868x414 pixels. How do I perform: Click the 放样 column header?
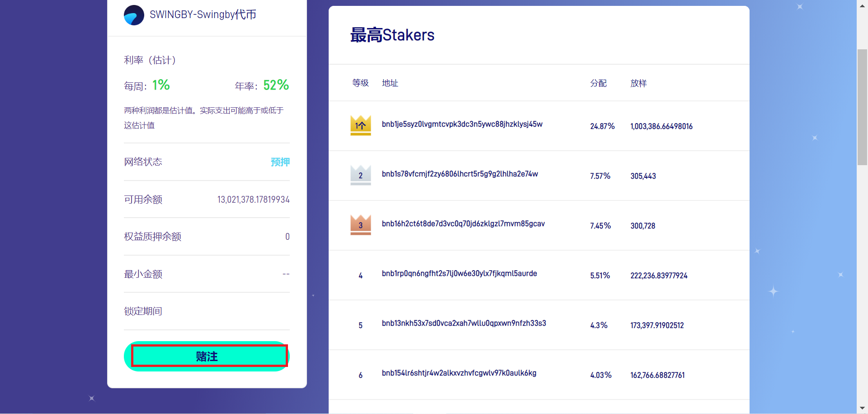(x=638, y=83)
